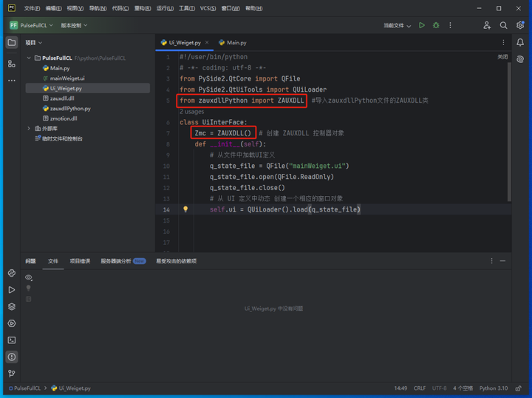Click indent setting in status bar
Viewport: 532px width, 398px height.
(463, 388)
